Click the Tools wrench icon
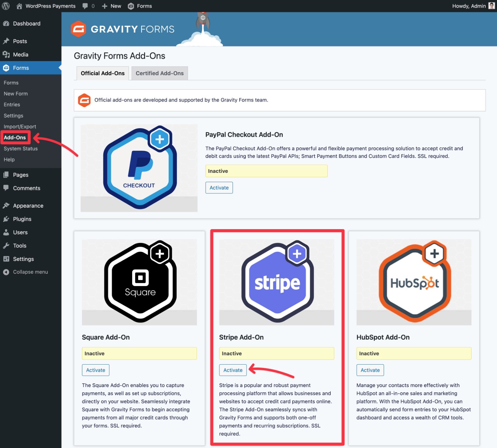Image resolution: width=497 pixels, height=448 pixels. [6, 245]
